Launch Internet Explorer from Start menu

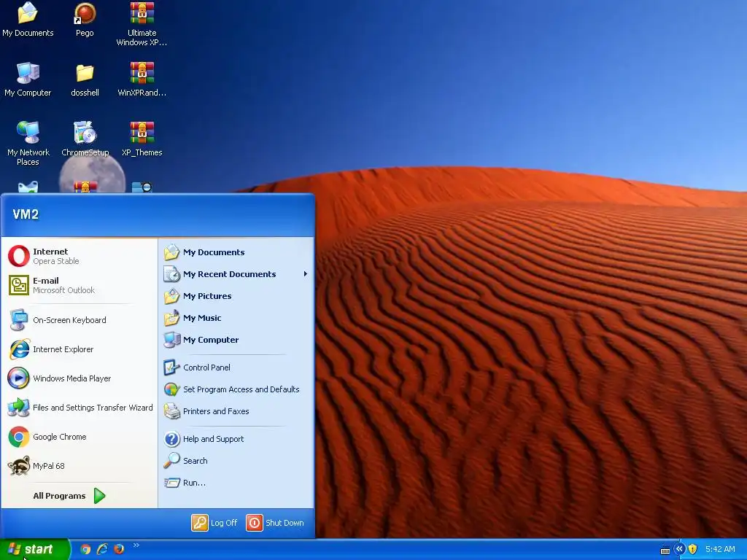[x=79, y=349]
